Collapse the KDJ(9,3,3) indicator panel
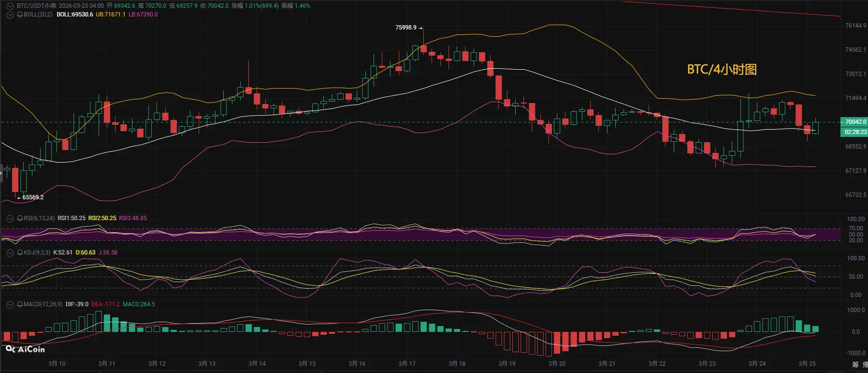 (x=10, y=253)
